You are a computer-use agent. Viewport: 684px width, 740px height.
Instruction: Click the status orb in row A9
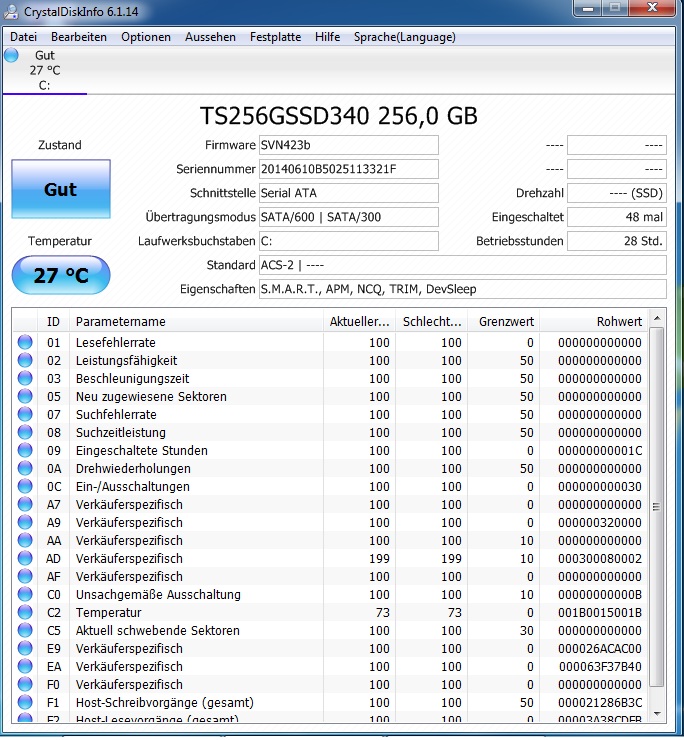(25, 522)
